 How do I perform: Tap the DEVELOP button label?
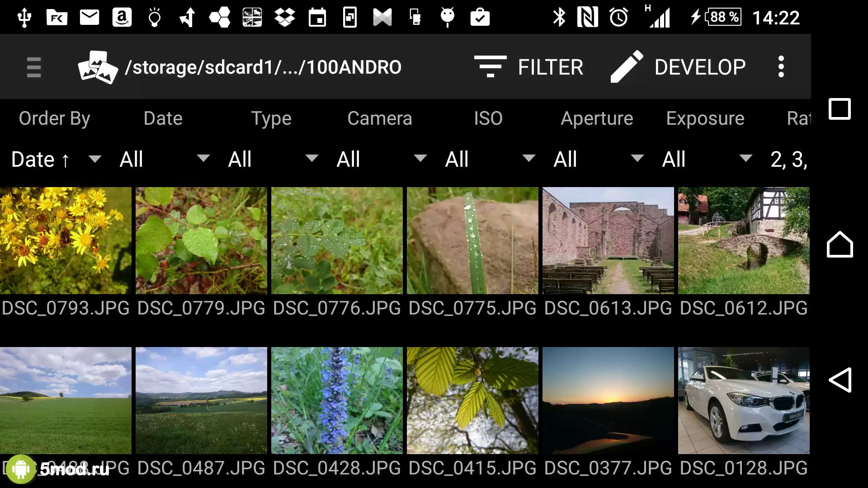(x=700, y=67)
